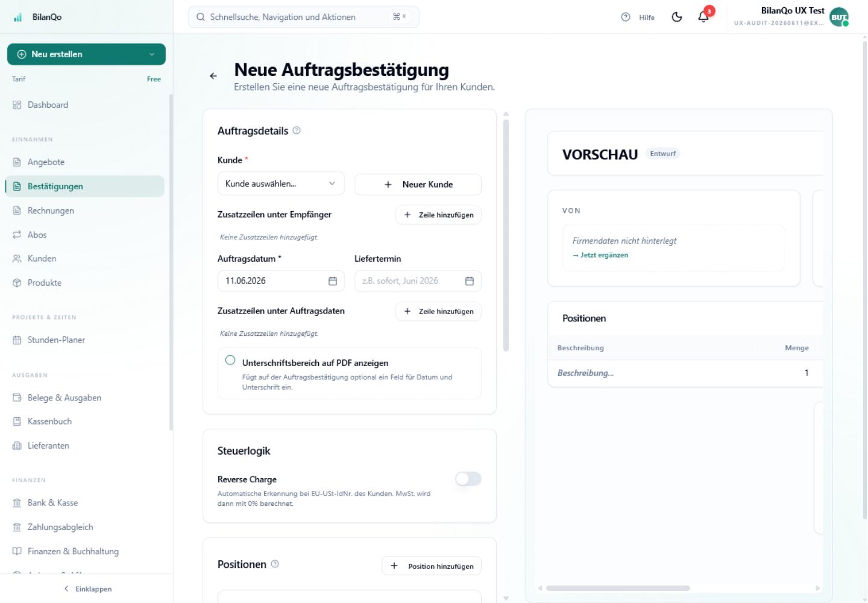Image resolution: width=868 pixels, height=603 pixels.
Task: Click the Stunden-Planer calendar icon
Action: click(17, 340)
